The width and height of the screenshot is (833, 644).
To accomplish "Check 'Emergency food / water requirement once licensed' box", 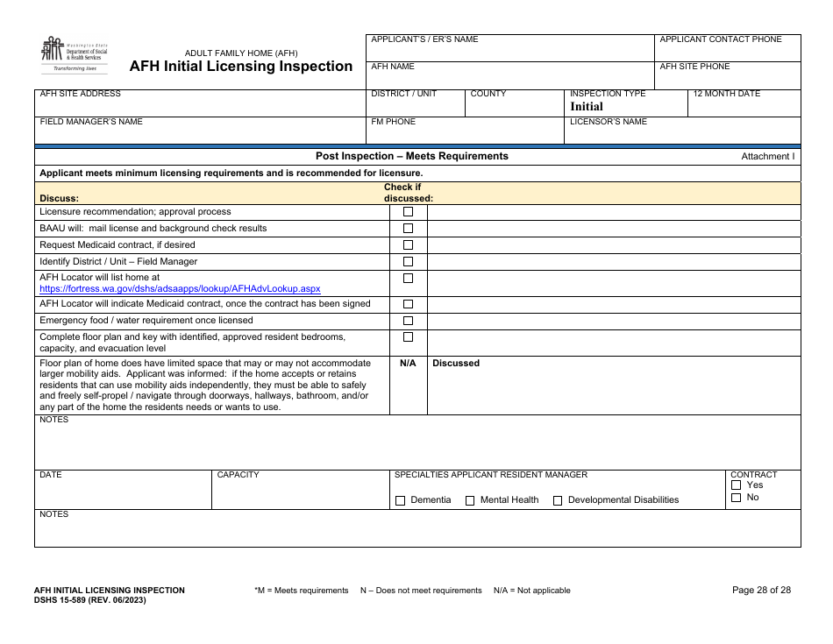I will coord(407,320).
